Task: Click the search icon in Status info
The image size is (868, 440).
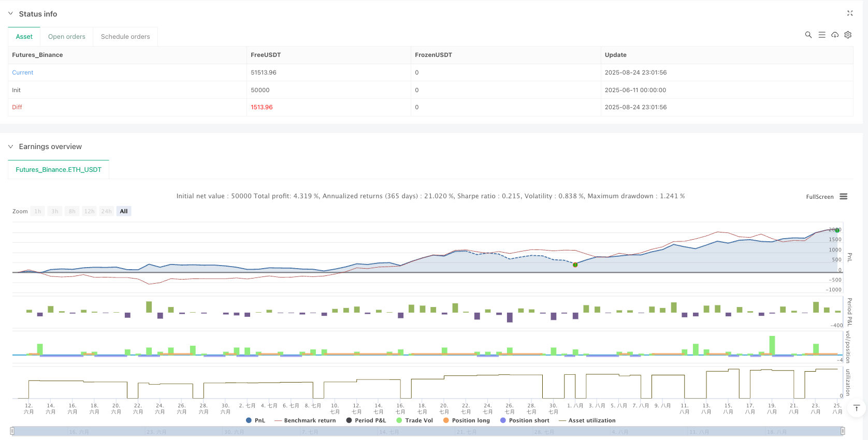Action: (808, 35)
